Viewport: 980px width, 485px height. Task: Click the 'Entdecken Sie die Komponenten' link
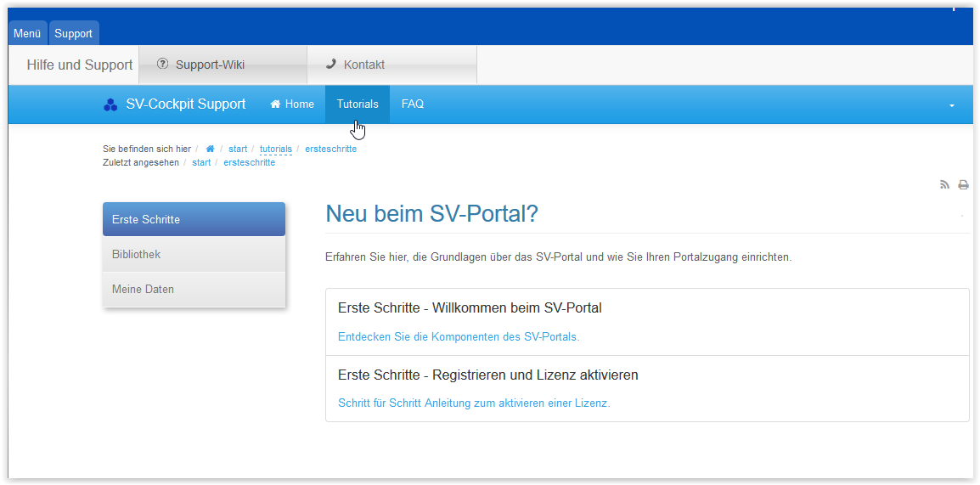click(459, 336)
